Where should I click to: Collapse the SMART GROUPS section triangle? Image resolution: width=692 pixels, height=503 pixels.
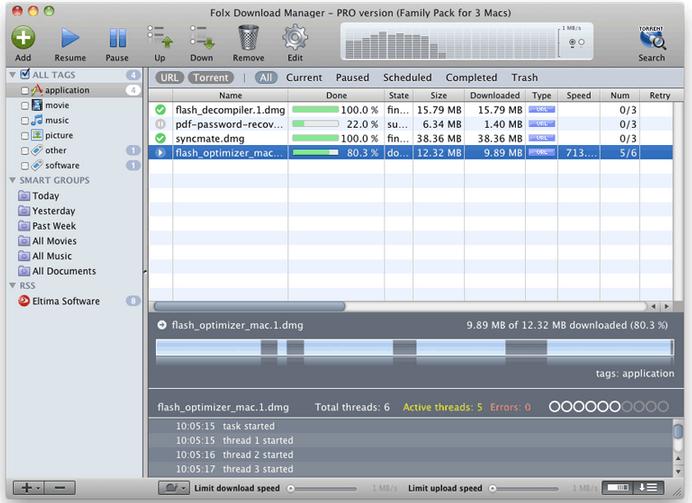[x=12, y=180]
